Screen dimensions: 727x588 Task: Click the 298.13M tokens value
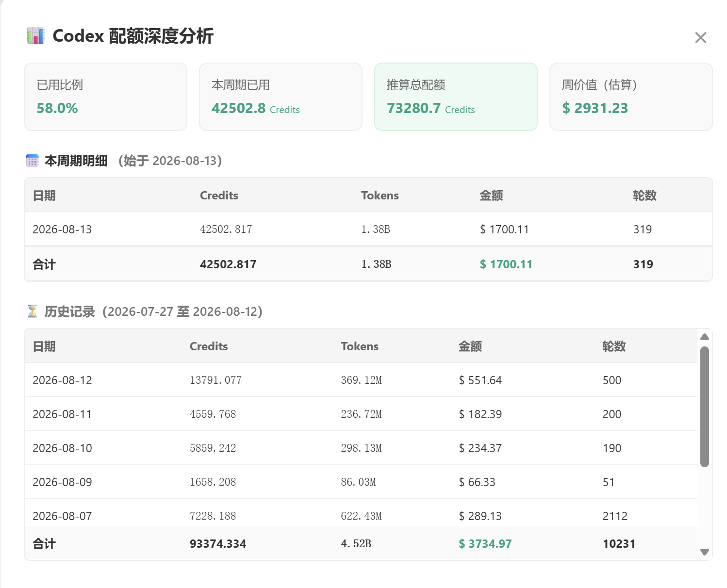click(362, 448)
